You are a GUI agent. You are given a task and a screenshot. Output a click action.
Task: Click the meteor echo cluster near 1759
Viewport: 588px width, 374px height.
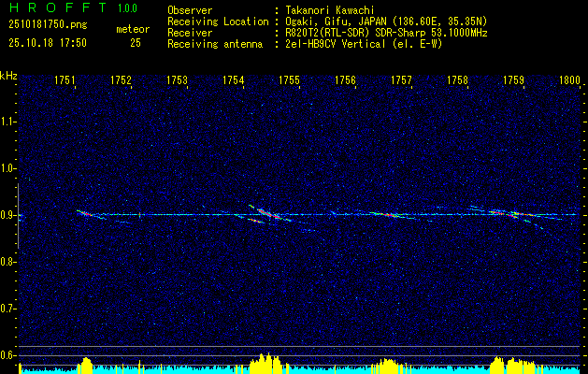516,216
